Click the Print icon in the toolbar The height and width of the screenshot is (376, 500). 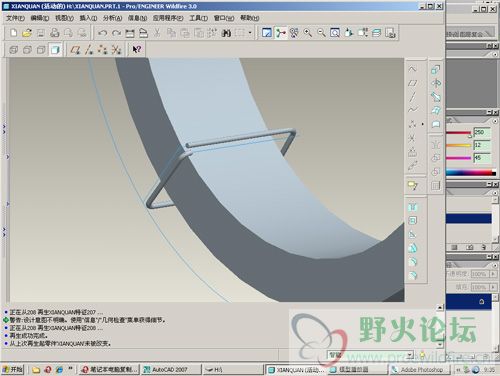pyautogui.click(x=55, y=33)
